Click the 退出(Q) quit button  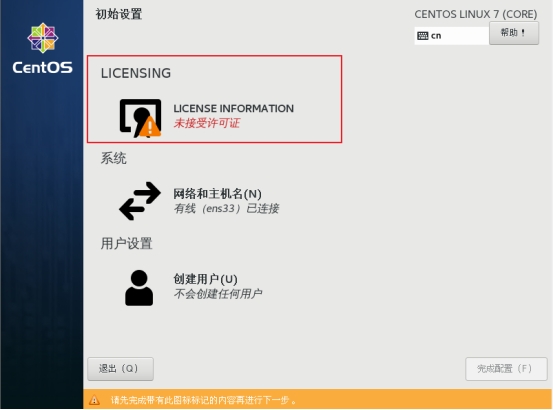pos(120,369)
